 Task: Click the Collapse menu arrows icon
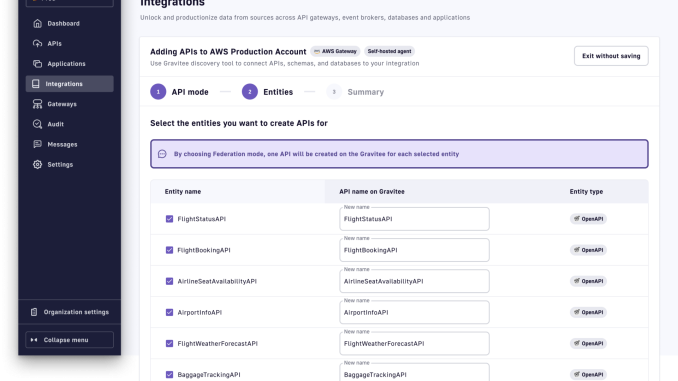point(34,340)
